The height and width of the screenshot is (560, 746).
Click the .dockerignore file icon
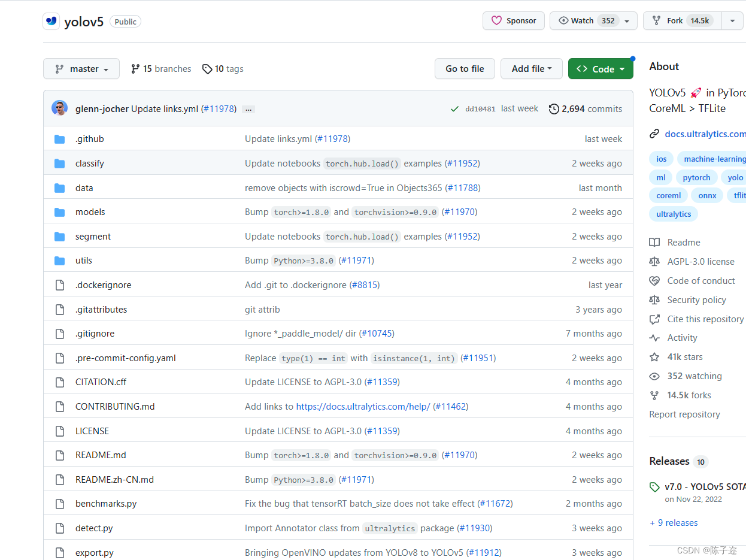(x=59, y=285)
